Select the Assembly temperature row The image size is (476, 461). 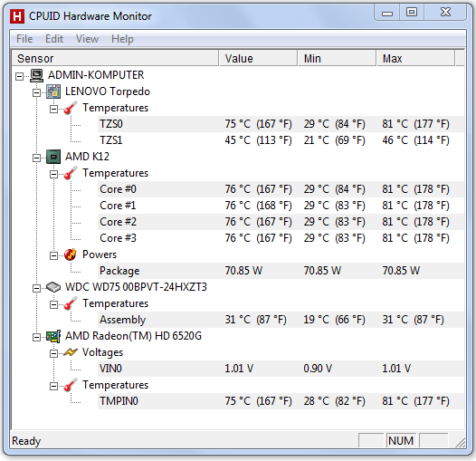(x=281, y=320)
